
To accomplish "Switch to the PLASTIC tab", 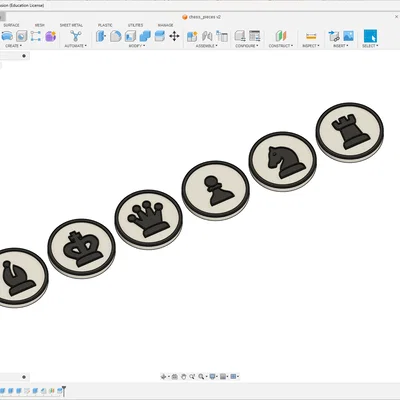I will pyautogui.click(x=105, y=25).
